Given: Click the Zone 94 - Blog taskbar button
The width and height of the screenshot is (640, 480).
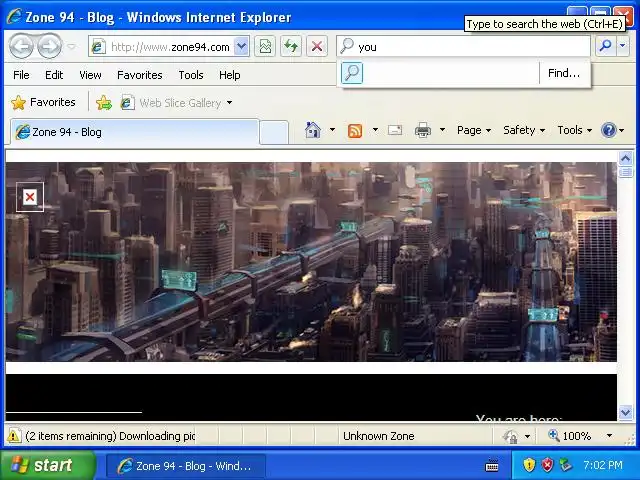Looking at the screenshot, I should click(186, 466).
